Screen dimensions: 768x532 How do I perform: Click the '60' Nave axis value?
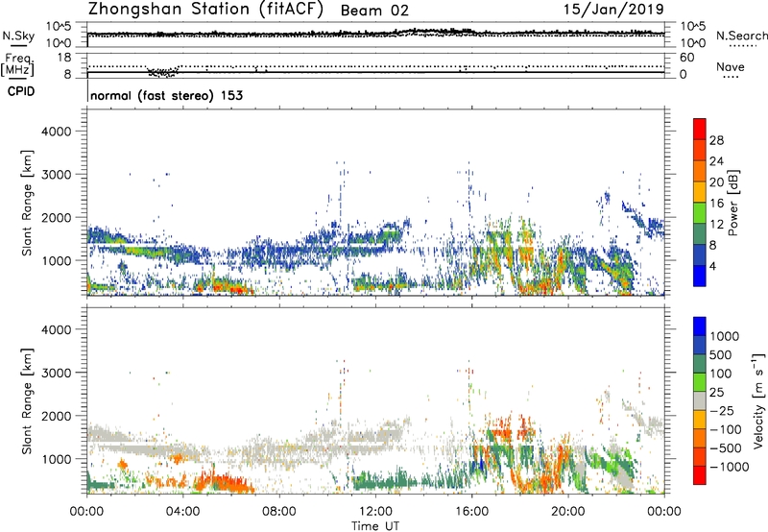pyautogui.click(x=686, y=58)
